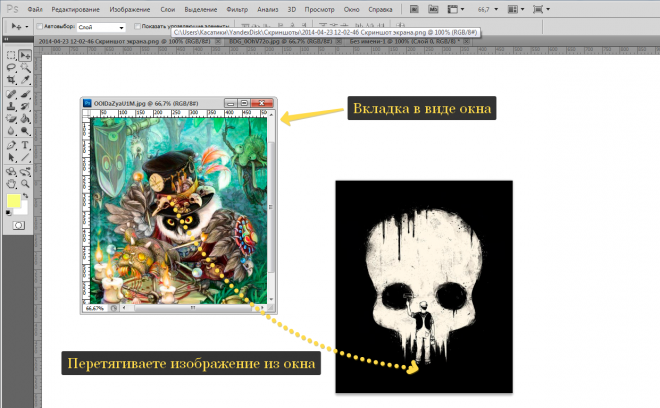Screen dimensions: 660x408
Task: Select the Healing Brush tool
Action: click(x=11, y=94)
